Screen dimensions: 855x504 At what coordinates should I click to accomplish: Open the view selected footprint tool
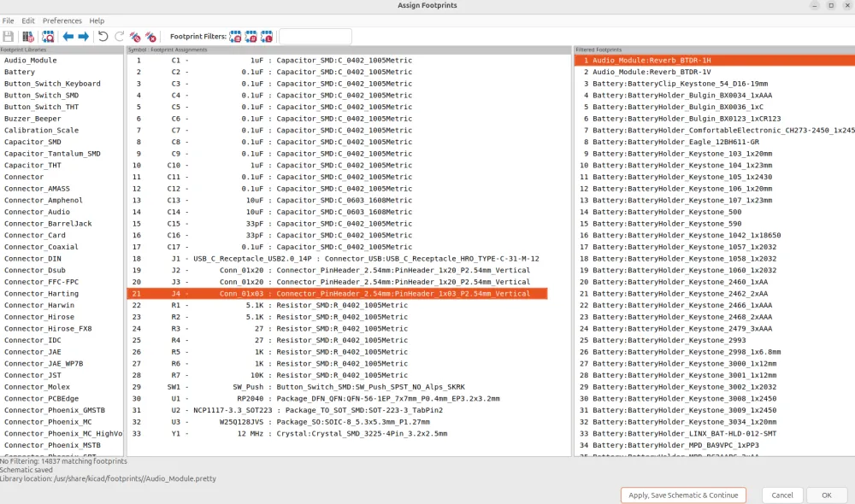click(x=48, y=37)
